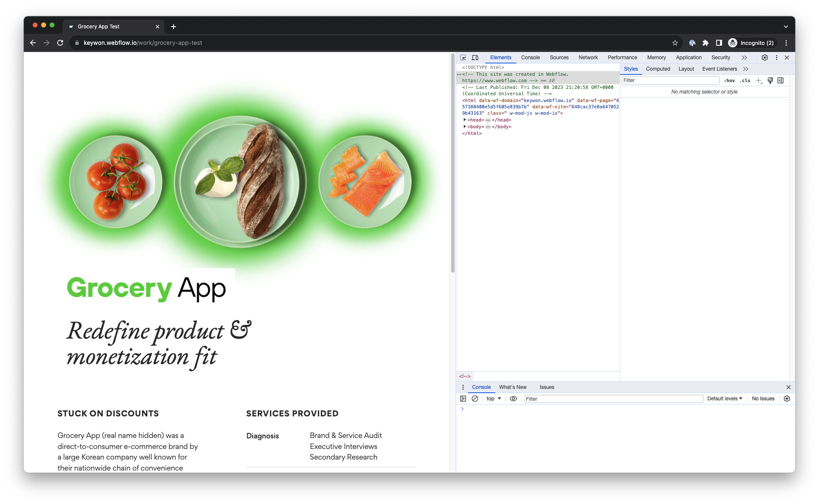Clear the console output

tap(475, 399)
